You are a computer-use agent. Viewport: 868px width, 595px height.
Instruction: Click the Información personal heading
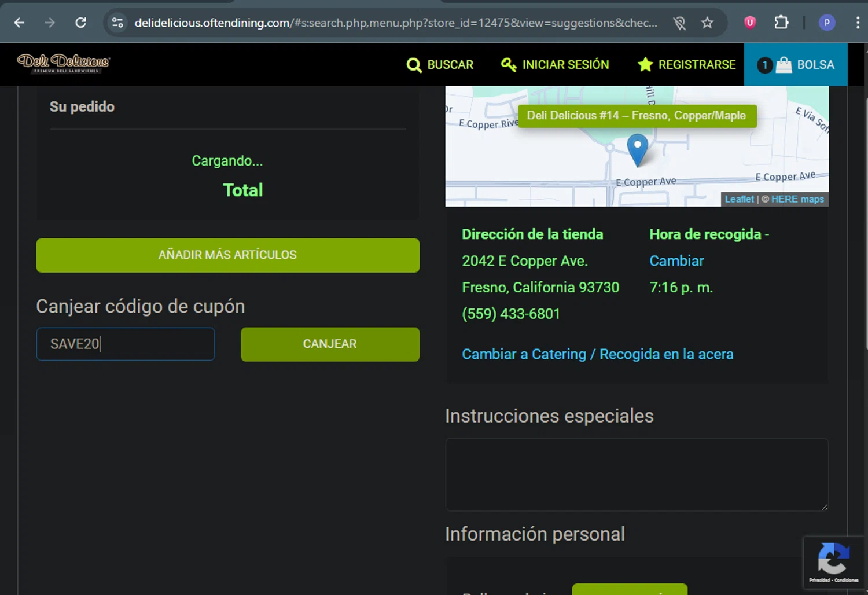click(535, 534)
